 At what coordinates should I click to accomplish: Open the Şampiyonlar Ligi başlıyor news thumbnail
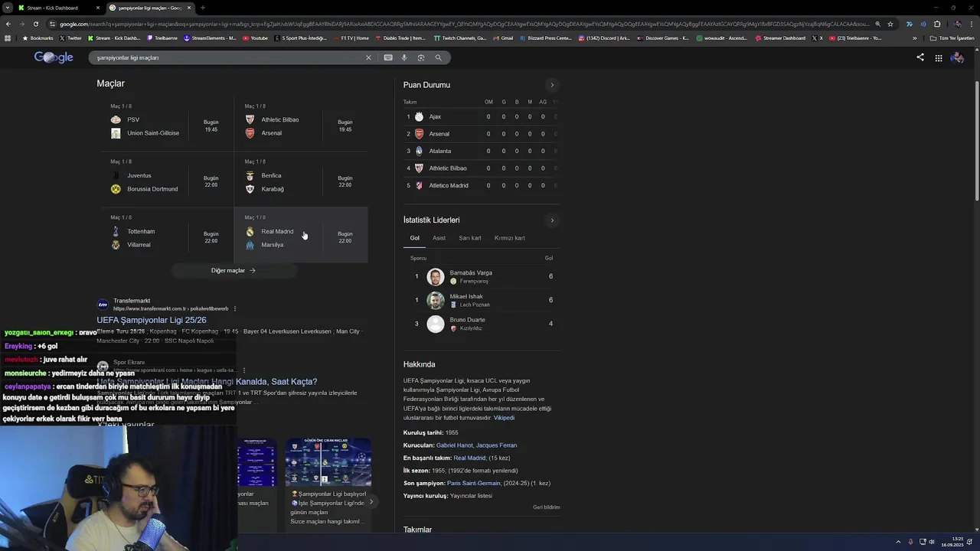tap(328, 462)
